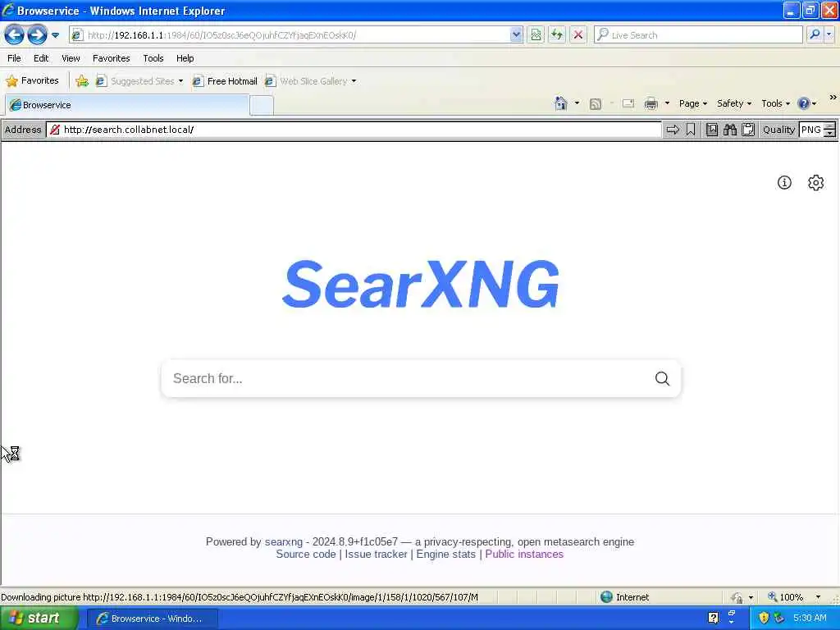Follow the searxng link in footer

pos(283,541)
